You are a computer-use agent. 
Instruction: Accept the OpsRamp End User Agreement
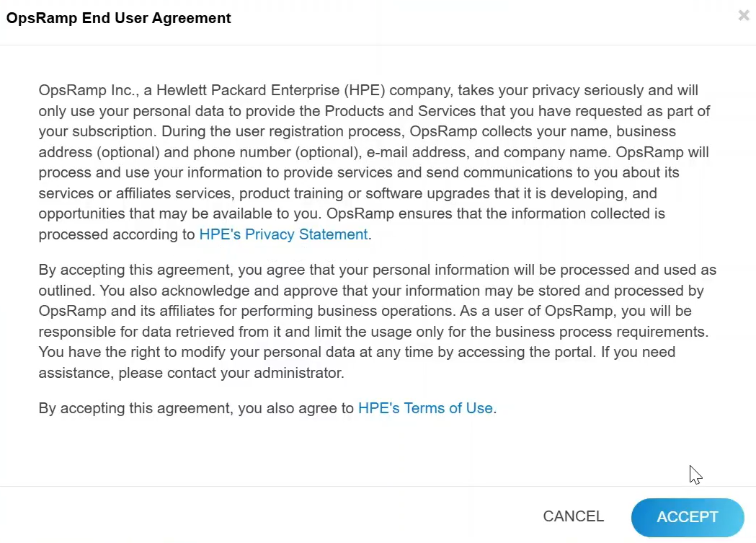point(687,517)
